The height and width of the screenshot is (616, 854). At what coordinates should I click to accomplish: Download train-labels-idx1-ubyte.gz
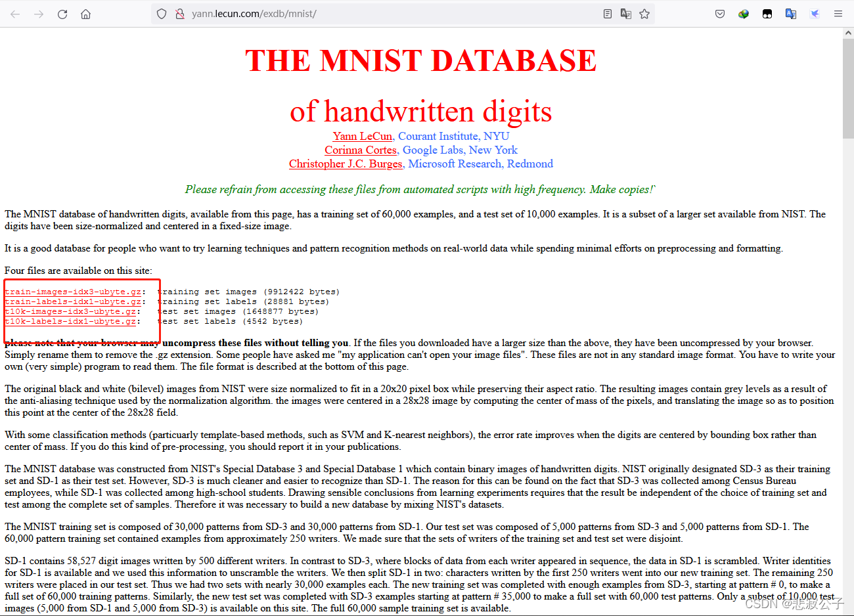tap(73, 301)
